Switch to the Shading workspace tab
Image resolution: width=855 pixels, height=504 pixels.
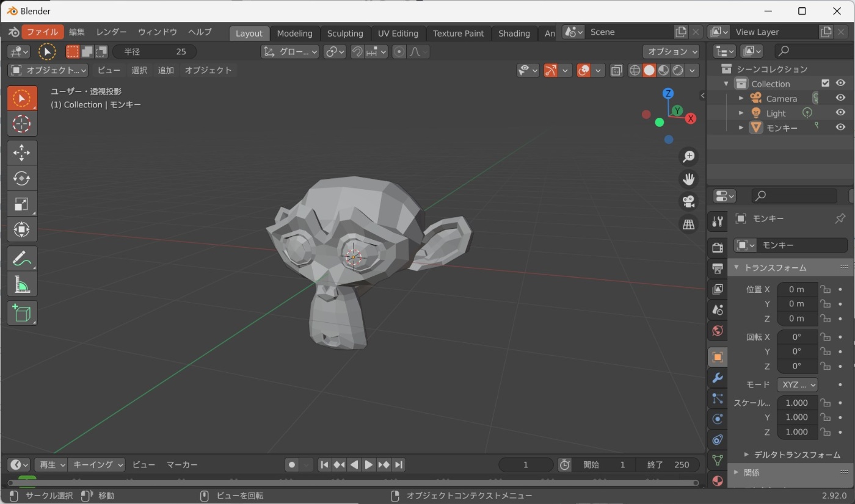click(514, 34)
